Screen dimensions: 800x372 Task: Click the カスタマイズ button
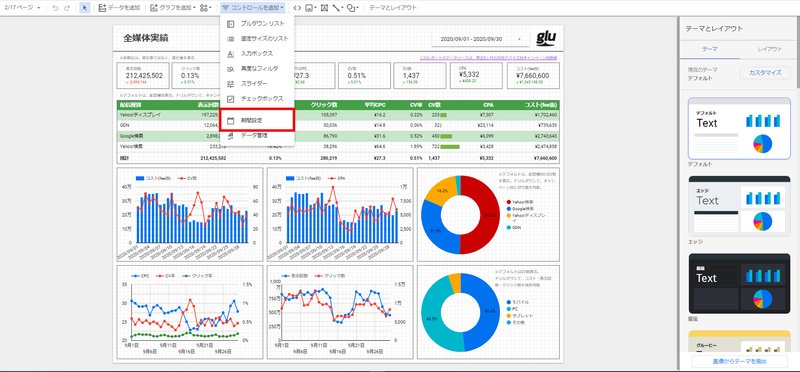(765, 72)
